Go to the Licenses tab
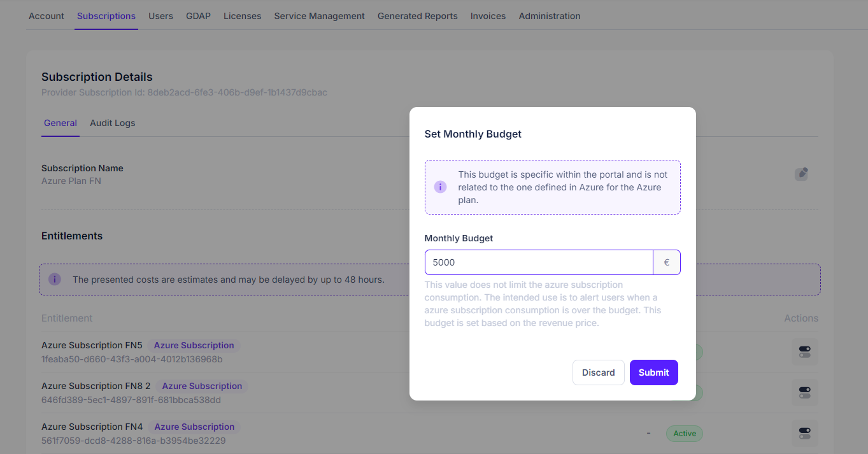Viewport: 868px width, 454px height. point(242,16)
